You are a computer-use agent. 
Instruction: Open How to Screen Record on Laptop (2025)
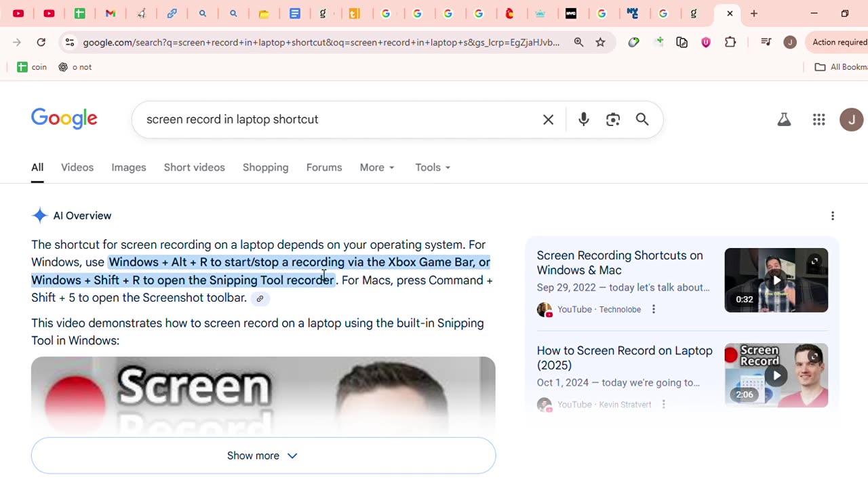[625, 358]
